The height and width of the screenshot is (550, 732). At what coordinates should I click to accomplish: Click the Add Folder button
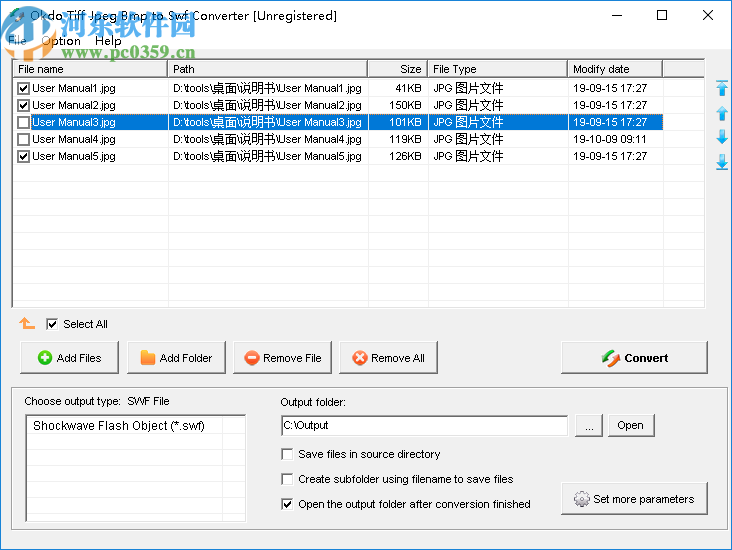click(x=176, y=358)
